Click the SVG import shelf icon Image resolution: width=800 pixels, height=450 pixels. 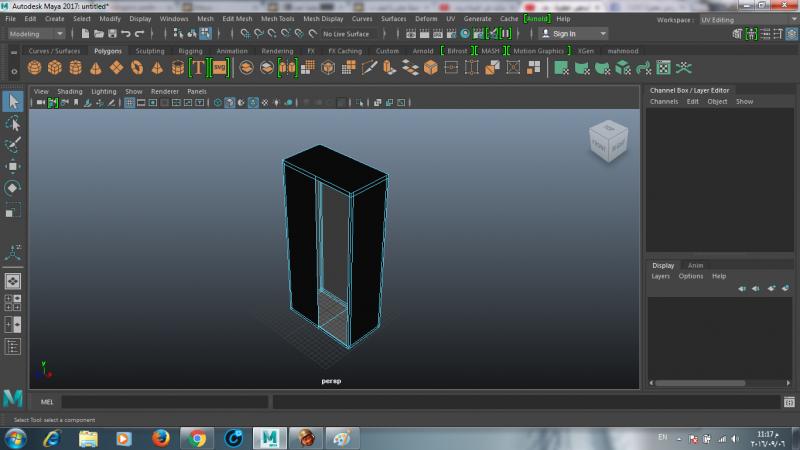point(219,68)
